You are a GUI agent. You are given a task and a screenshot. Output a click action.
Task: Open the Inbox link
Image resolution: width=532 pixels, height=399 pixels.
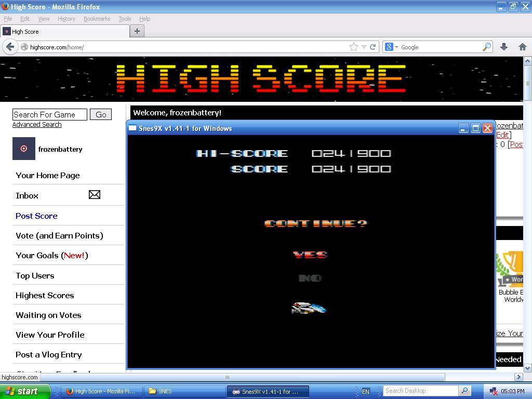(x=27, y=195)
